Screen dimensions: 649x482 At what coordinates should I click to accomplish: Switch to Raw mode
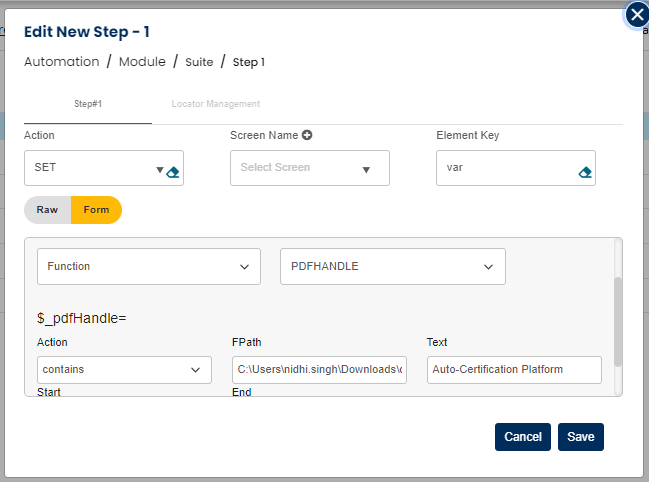(x=47, y=210)
